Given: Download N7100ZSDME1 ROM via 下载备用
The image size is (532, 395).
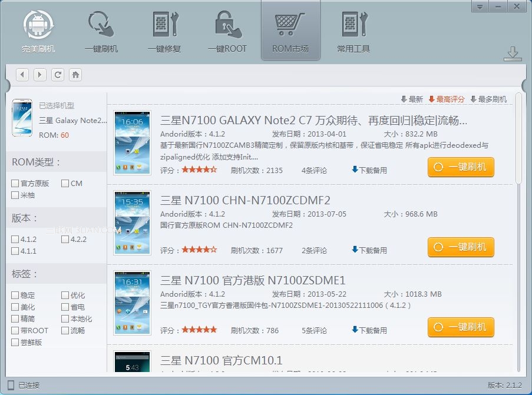Looking at the screenshot, I should 369,330.
